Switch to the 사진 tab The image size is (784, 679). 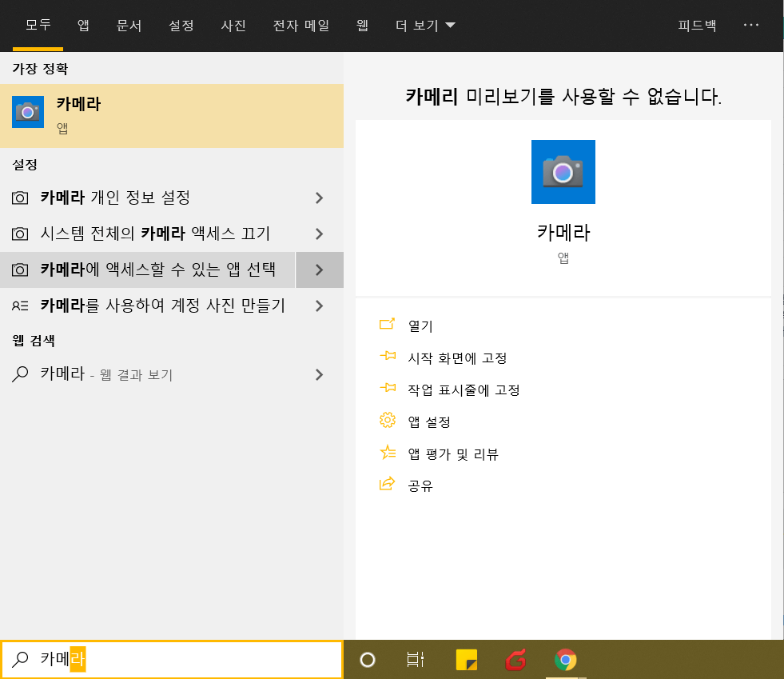tap(233, 25)
